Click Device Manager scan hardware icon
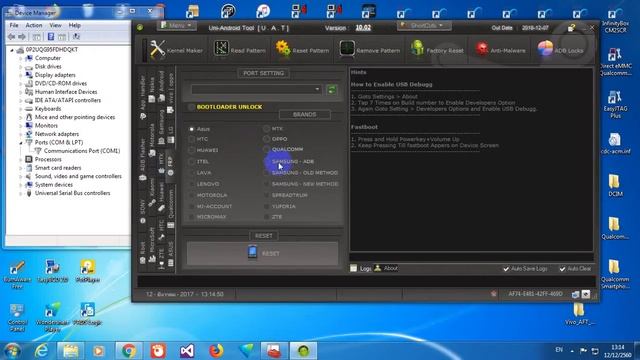The width and height of the screenshot is (640, 360). [x=76, y=37]
